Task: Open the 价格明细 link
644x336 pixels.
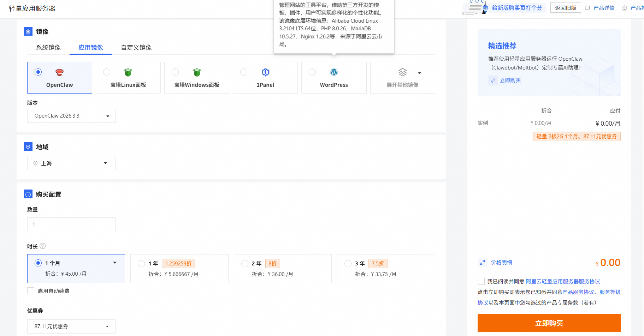Action: coord(502,263)
